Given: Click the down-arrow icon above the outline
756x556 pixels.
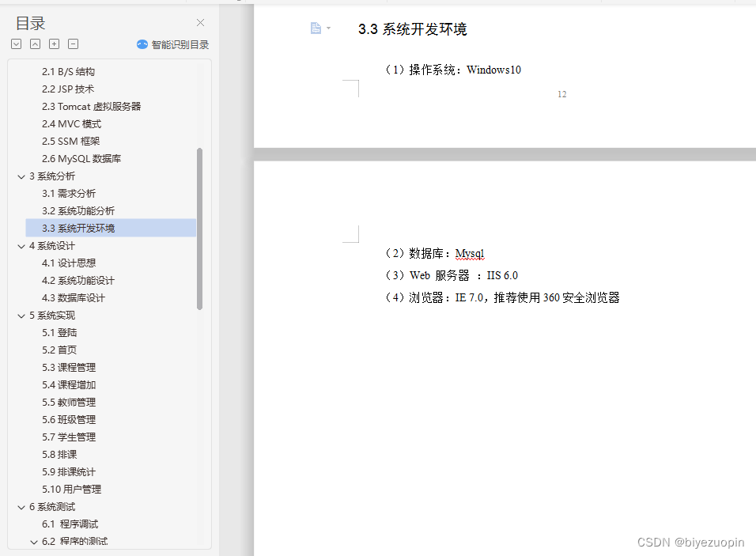Looking at the screenshot, I should coord(17,44).
